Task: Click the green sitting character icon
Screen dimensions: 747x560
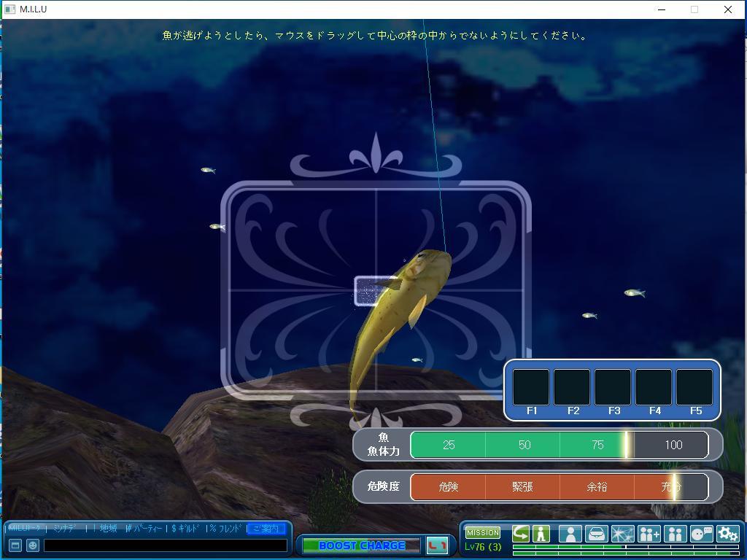Action: 541,534
